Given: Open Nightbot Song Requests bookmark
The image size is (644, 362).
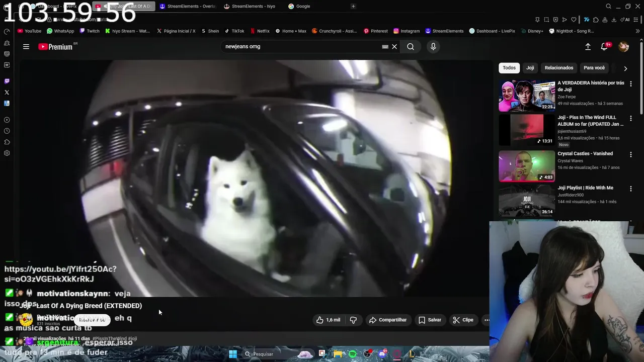Looking at the screenshot, I should coord(572,31).
